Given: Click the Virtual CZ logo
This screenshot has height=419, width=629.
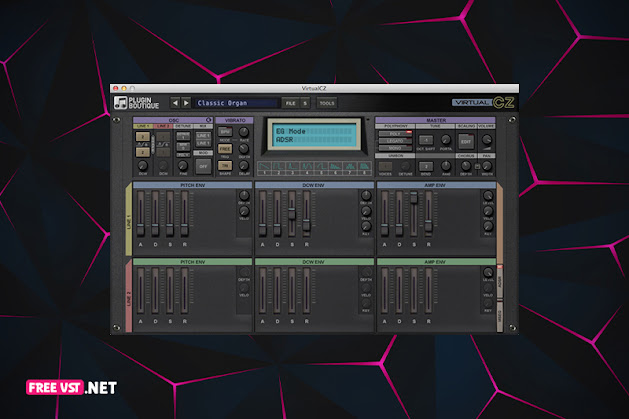Looking at the screenshot, I should click(x=483, y=103).
